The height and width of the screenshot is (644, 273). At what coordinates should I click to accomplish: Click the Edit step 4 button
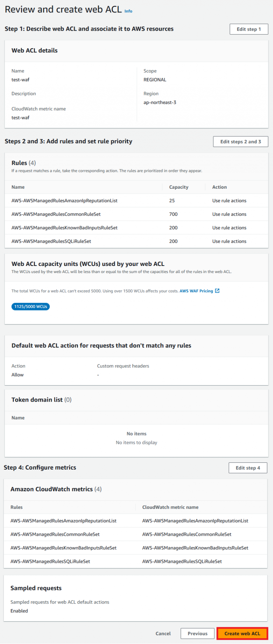click(x=248, y=468)
